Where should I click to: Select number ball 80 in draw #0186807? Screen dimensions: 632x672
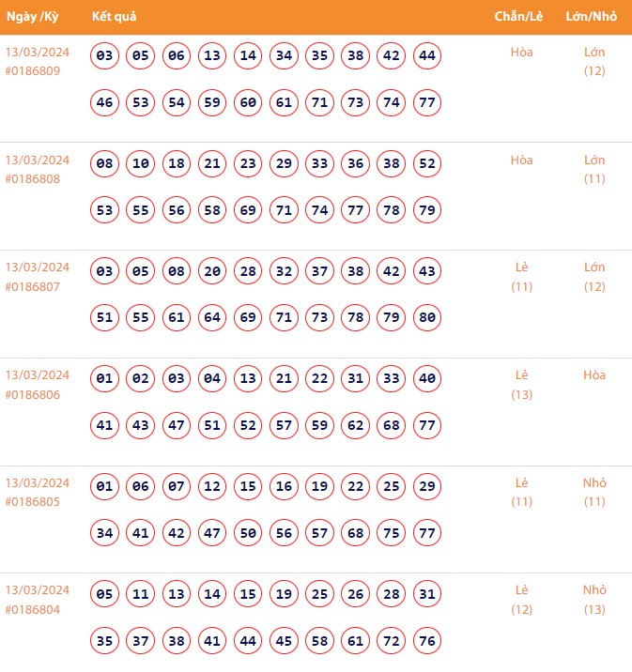pyautogui.click(x=427, y=317)
